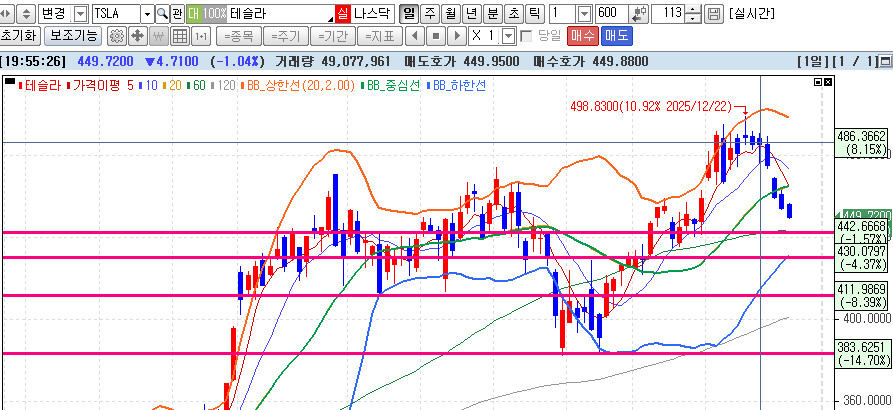This screenshot has width=893, height=410.
Task: Click the up-down arrow toggle button
Action: 28,13
